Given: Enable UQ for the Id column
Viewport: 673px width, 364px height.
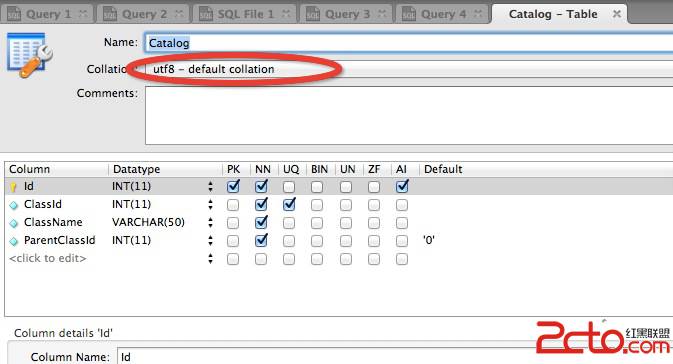Looking at the screenshot, I should [289, 187].
